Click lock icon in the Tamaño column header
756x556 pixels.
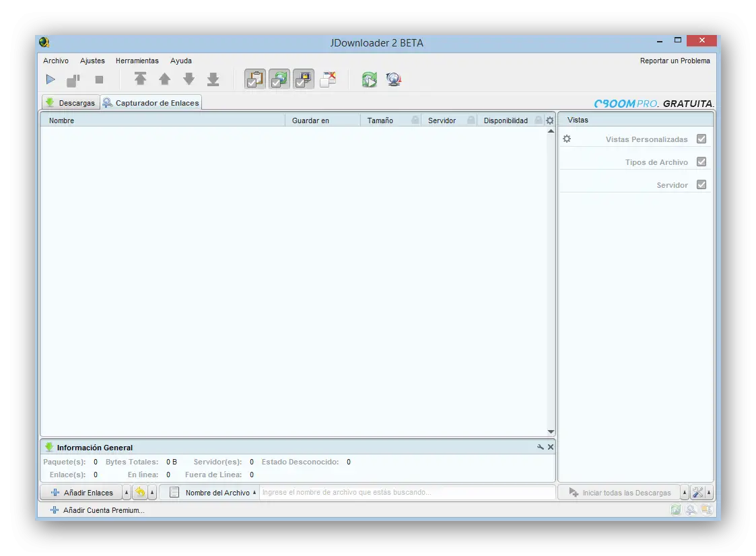pos(415,120)
